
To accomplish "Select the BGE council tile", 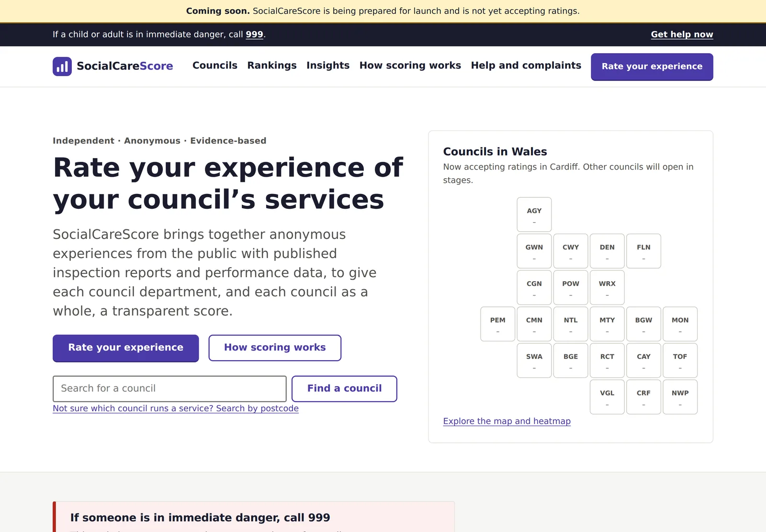I will 571,361.
